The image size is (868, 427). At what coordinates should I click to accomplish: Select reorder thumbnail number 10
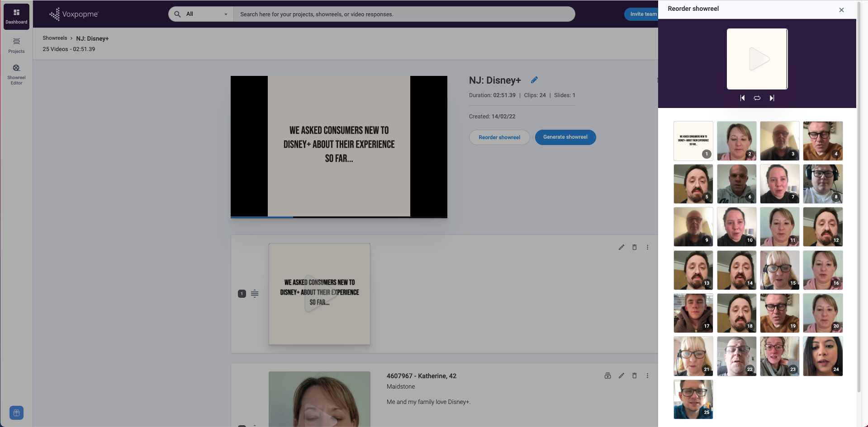[737, 227]
